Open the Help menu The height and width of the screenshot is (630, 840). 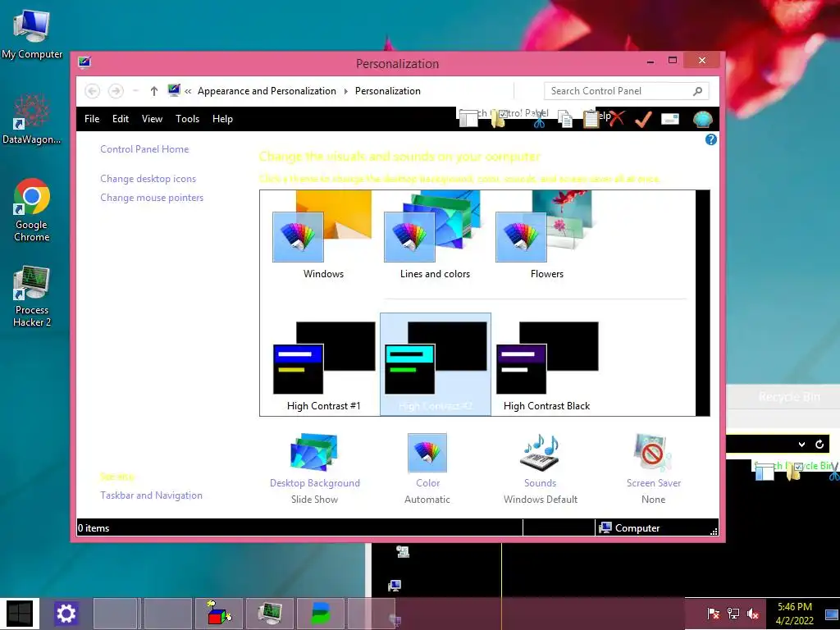pyautogui.click(x=222, y=119)
